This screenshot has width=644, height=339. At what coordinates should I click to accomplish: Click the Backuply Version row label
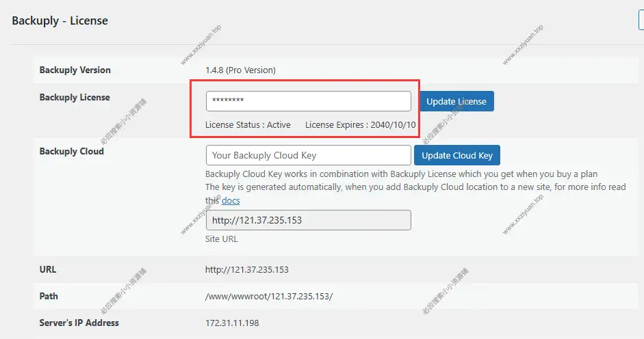(75, 70)
